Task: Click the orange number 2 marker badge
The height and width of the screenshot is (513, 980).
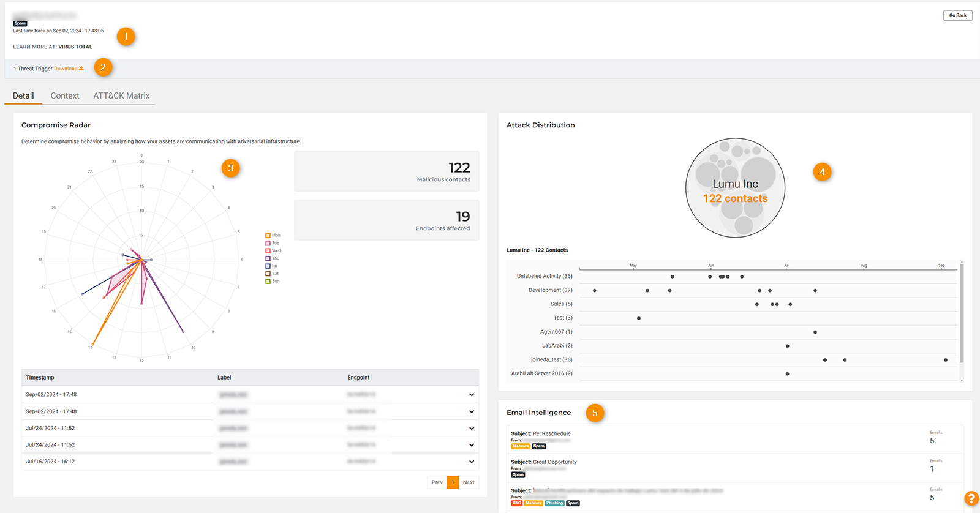Action: click(x=103, y=67)
